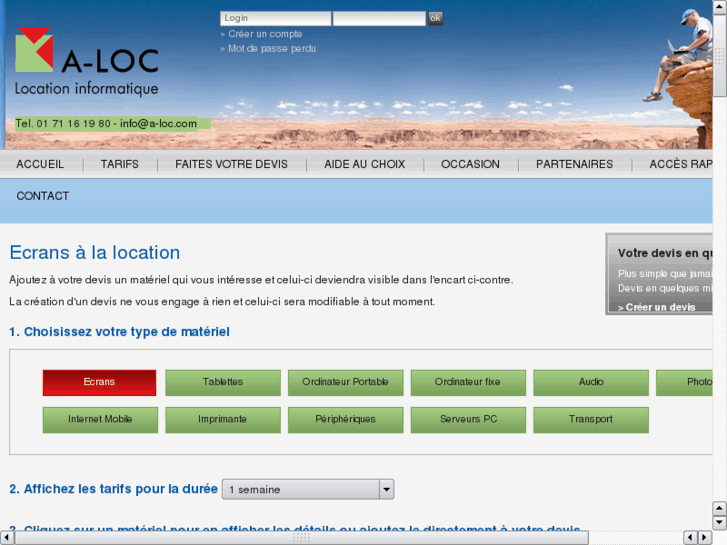Click the horizontal scrollbar right arrow
Image resolution: width=727 pixels, height=545 pixels.
705,538
